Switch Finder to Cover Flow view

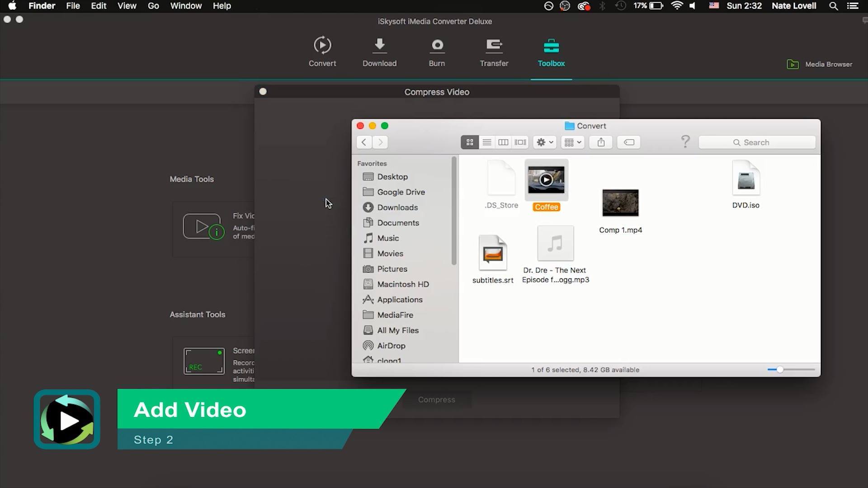coord(520,142)
